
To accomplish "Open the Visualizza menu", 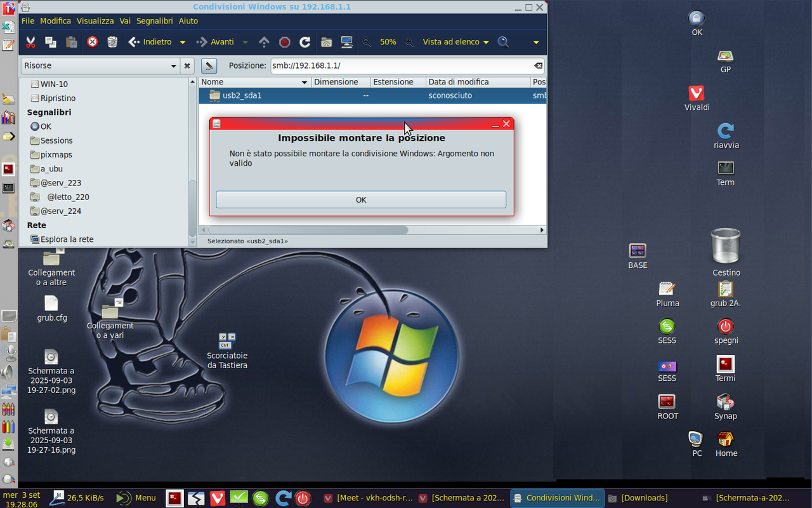I will point(95,21).
